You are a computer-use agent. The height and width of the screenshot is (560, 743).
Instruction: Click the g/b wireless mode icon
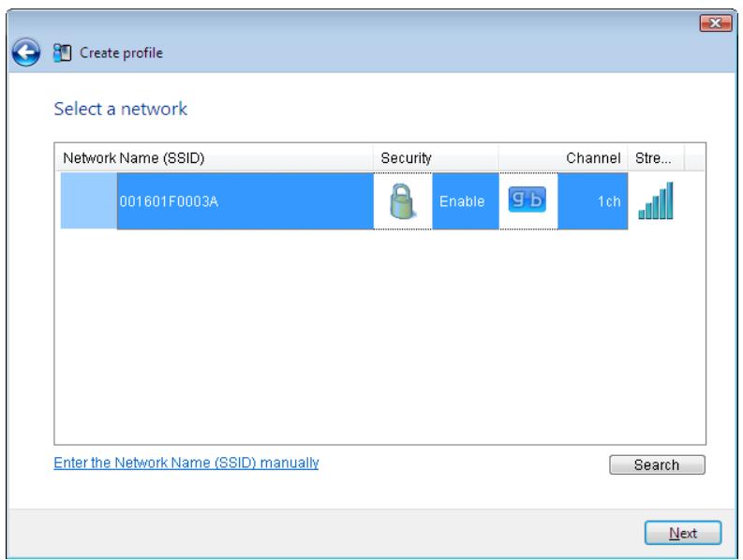(x=528, y=199)
